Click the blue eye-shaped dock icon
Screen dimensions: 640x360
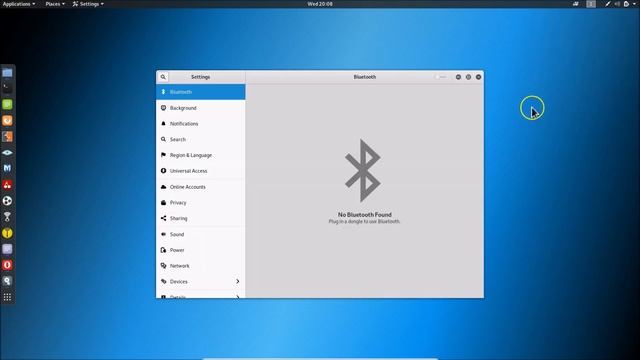tap(7, 152)
